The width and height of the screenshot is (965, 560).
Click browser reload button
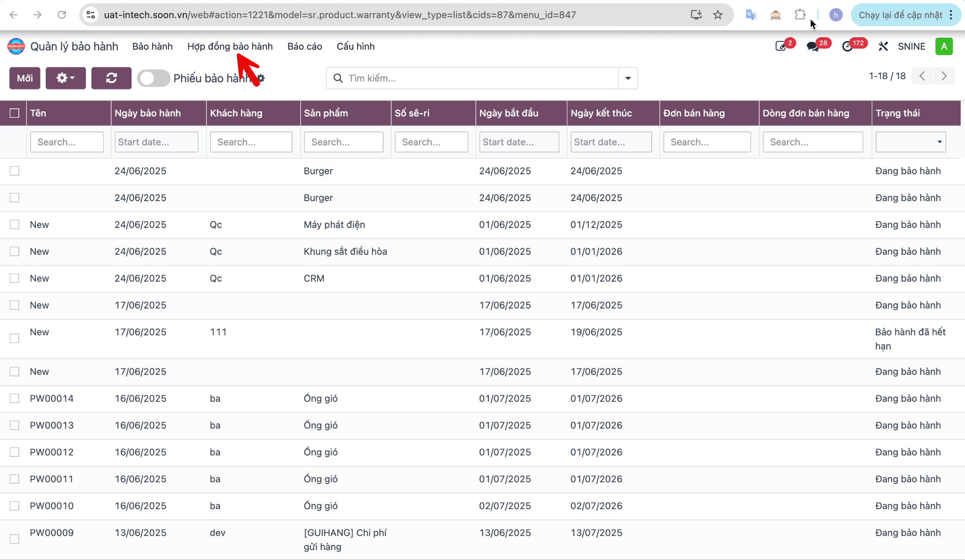[62, 15]
